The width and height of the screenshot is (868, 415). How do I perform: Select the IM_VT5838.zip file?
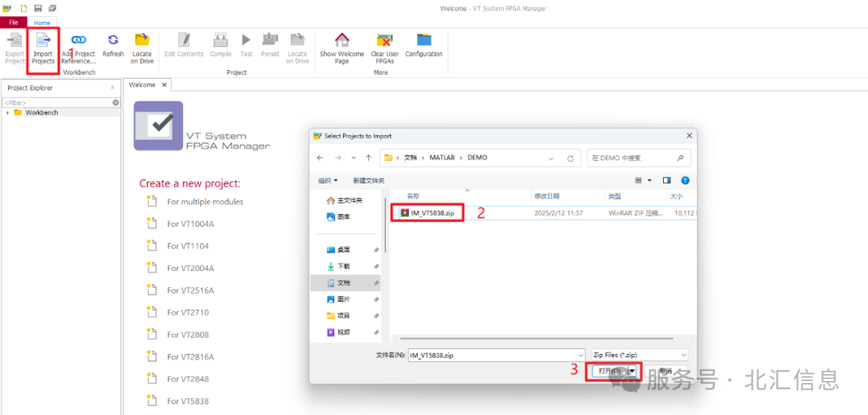(x=432, y=213)
